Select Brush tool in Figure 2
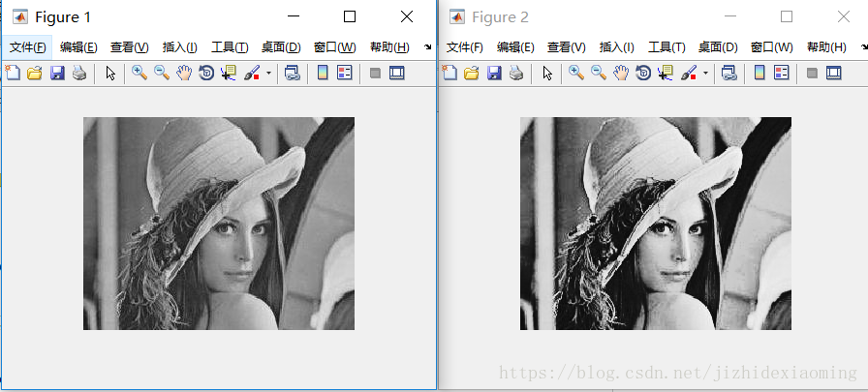 tap(689, 73)
